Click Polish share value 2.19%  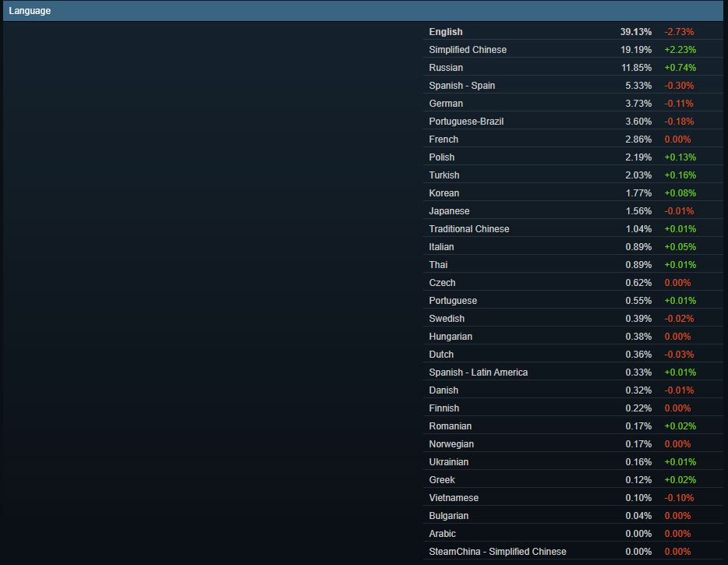click(638, 157)
